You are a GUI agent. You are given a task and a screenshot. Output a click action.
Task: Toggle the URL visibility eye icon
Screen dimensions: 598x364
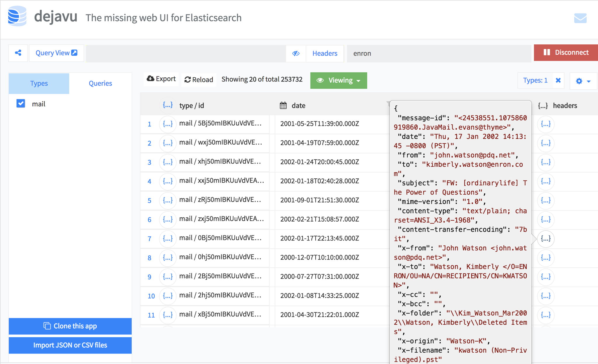point(296,53)
